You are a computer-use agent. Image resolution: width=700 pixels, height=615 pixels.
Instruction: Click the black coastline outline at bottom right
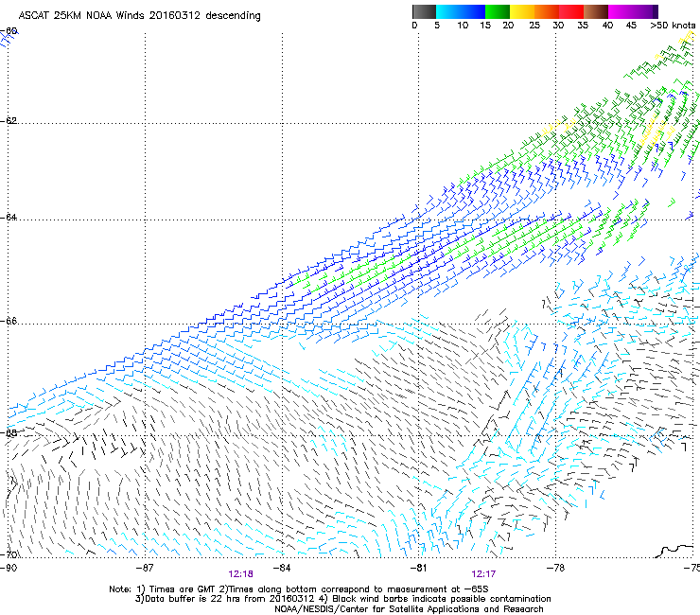[x=675, y=551]
